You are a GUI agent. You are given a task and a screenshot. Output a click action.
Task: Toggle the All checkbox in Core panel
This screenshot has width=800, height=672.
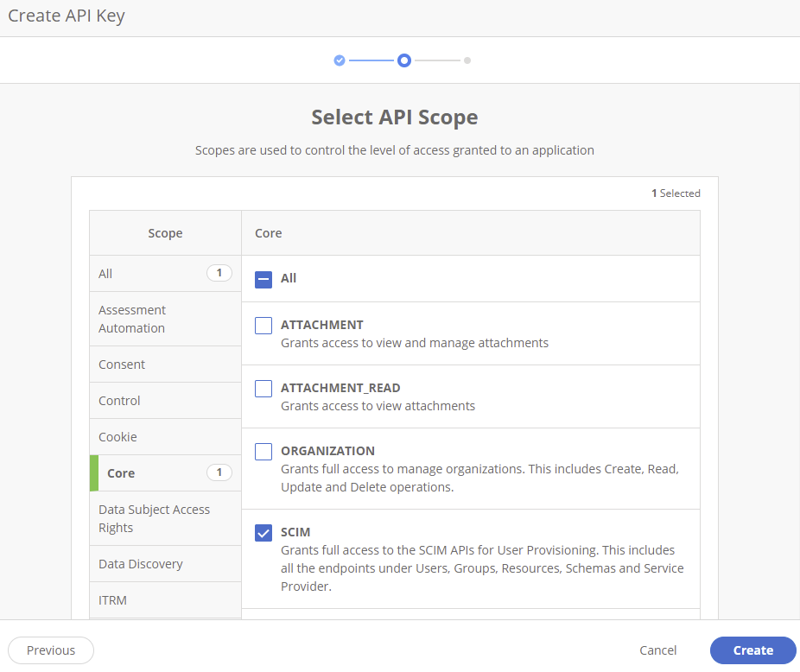[263, 278]
